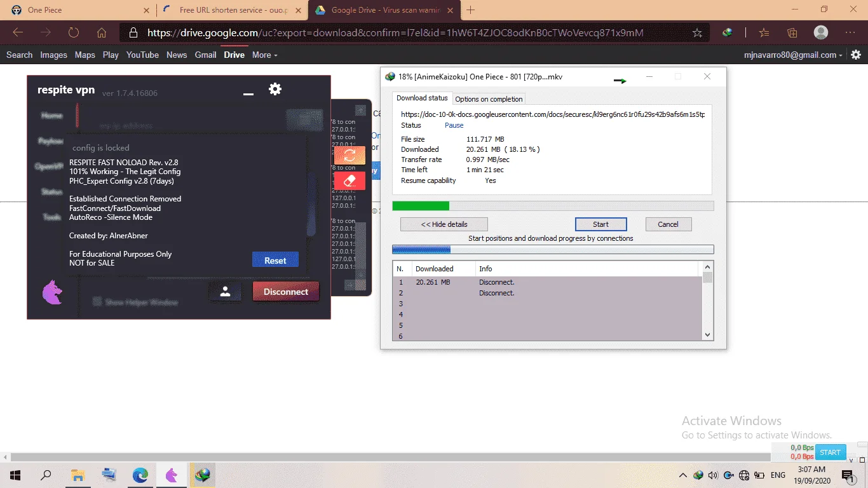868x488 pixels.
Task: Select the Options on completion tab
Action: pos(489,98)
